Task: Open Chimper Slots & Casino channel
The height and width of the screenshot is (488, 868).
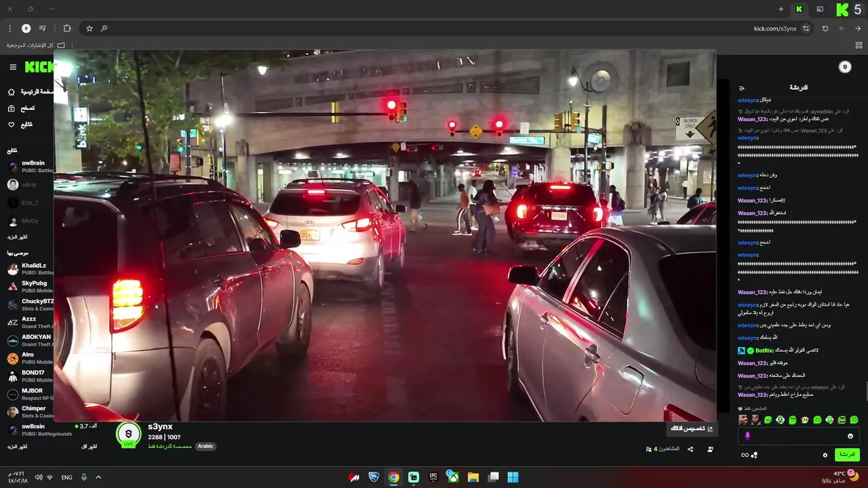Action: pyautogui.click(x=31, y=412)
